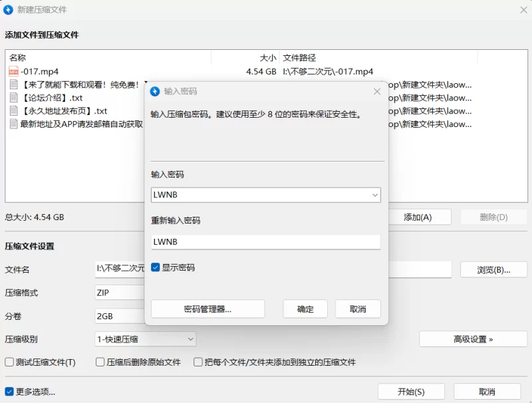Click the 重新输入密码 field
The width and height of the screenshot is (532, 403).
tap(265, 242)
